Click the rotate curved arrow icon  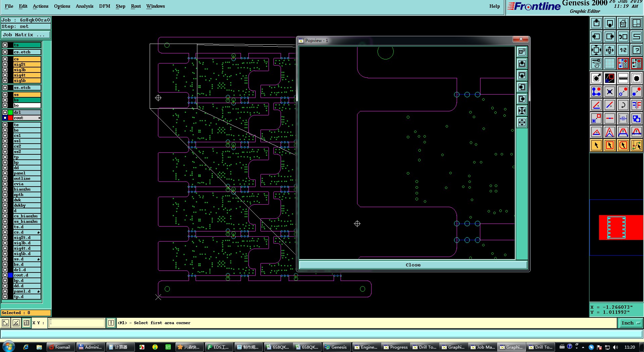coord(623,105)
